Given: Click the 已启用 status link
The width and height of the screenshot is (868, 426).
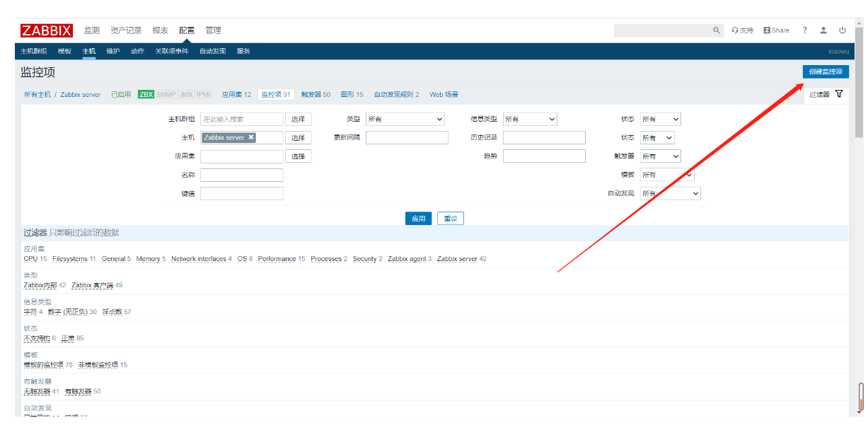Looking at the screenshot, I should (x=121, y=94).
